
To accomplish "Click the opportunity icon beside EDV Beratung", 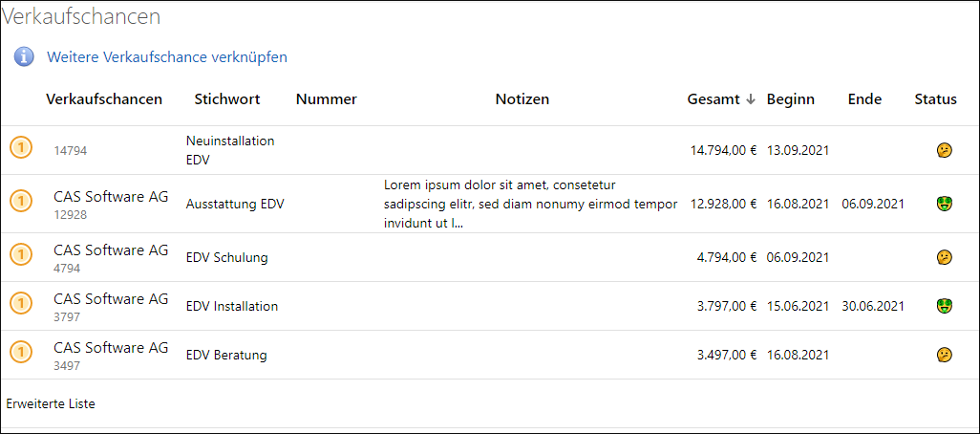I will pyautogui.click(x=21, y=353).
